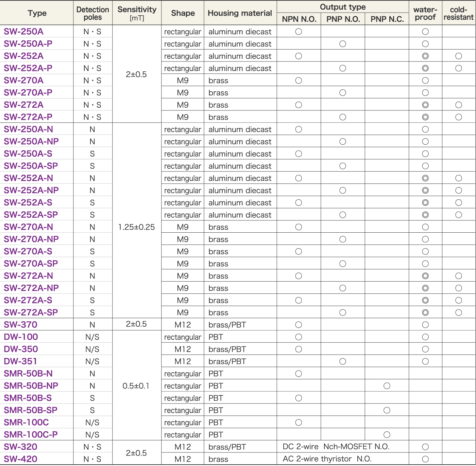This screenshot has height=466, width=476.
Task: Open the SW-272A link
Action: point(23,105)
